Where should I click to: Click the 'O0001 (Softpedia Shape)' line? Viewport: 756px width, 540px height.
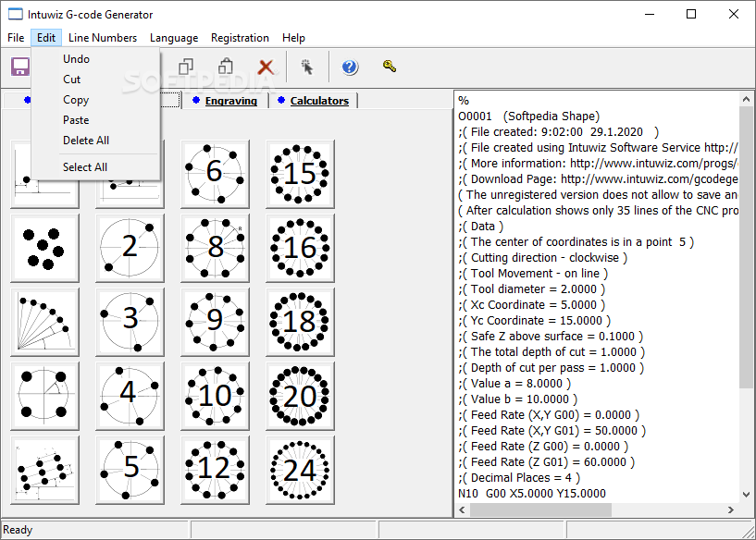pos(529,117)
